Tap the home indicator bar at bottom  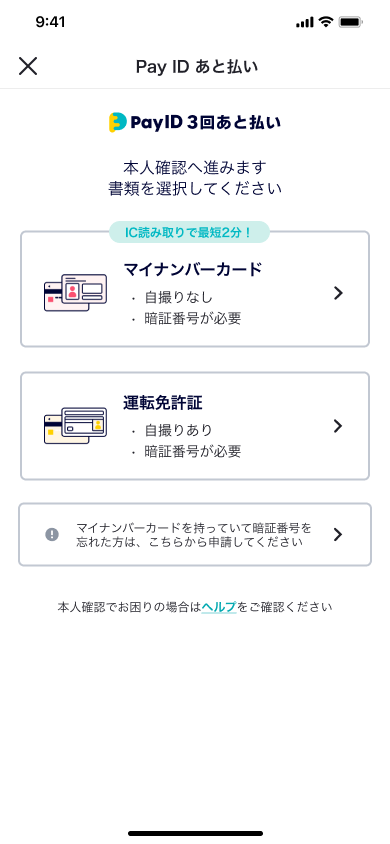[x=195, y=833]
